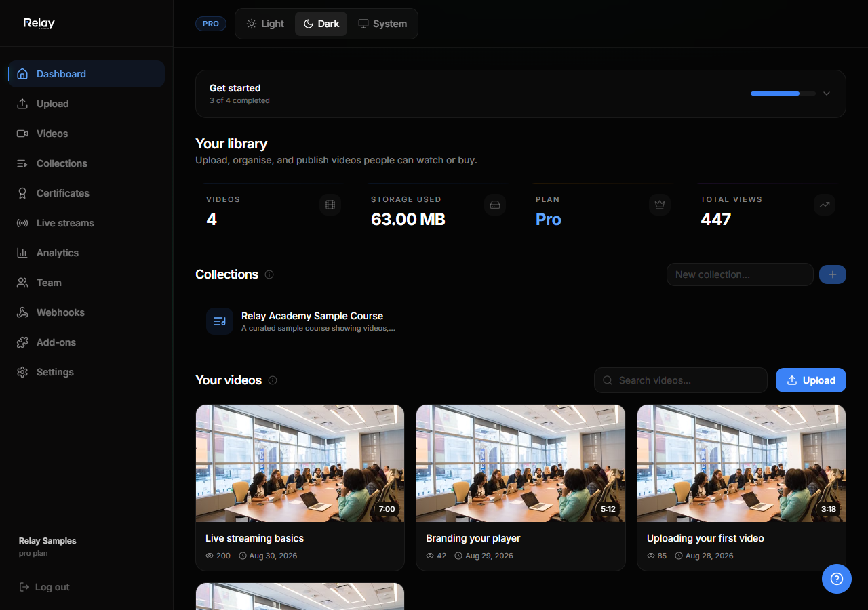Click the Team people icon
The image size is (868, 610).
point(22,283)
